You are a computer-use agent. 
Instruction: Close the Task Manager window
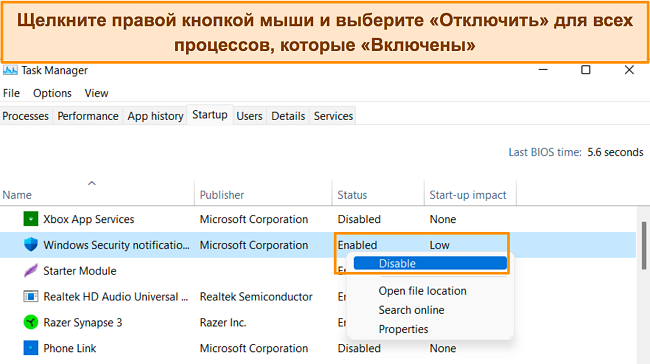[x=629, y=70]
